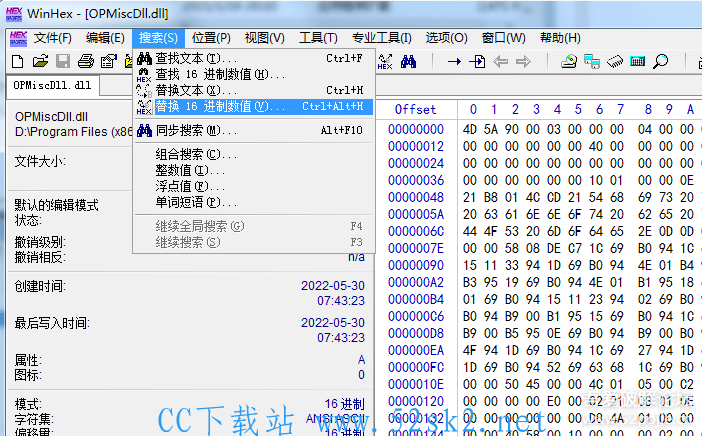
Task: Close the open 搜索(S) menu
Action: (x=158, y=38)
